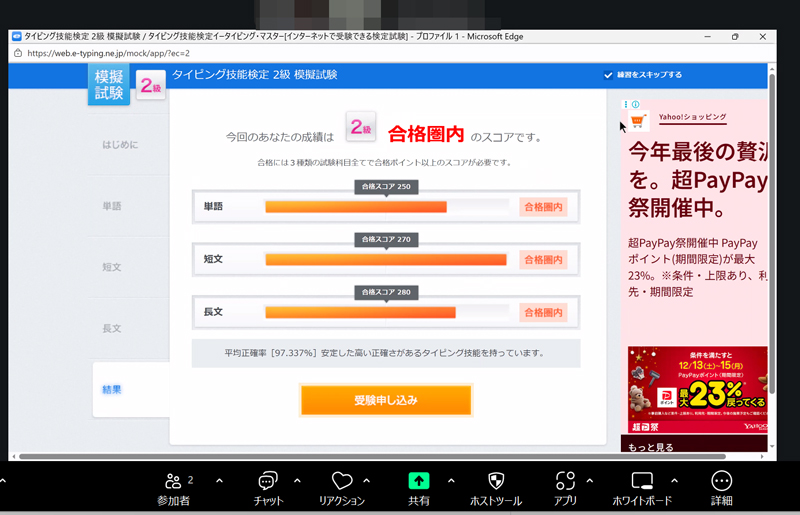Expand the arrow next to 参加者
This screenshot has width=800, height=515.
tap(219, 480)
